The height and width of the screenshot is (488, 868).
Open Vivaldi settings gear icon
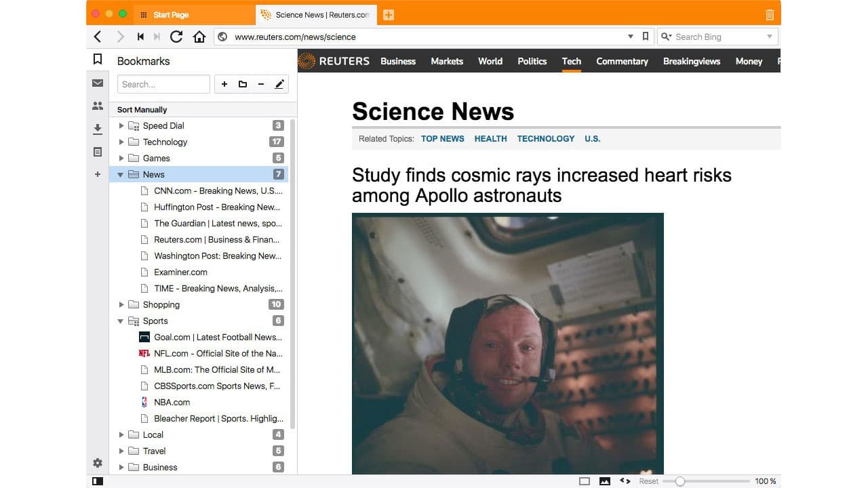(x=97, y=463)
